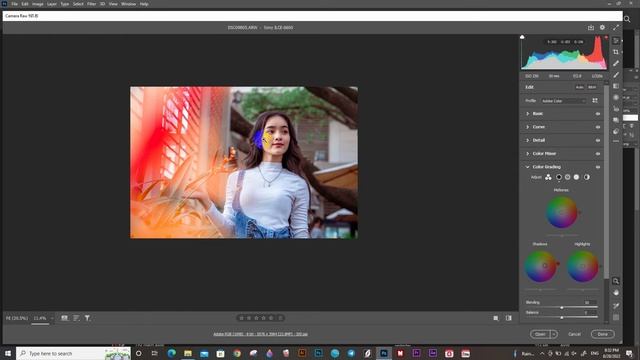Select Midtones-only color grading mode
This screenshot has width=640, height=360.
point(567,177)
